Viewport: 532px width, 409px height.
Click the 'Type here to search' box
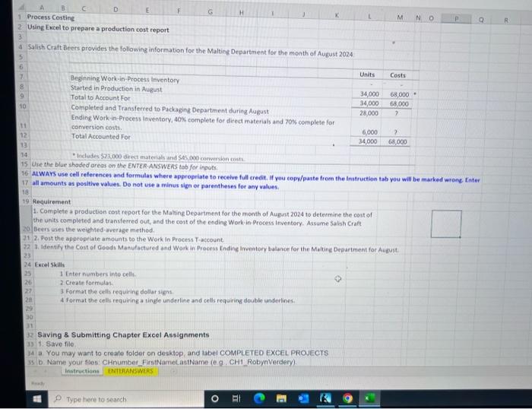click(x=127, y=399)
